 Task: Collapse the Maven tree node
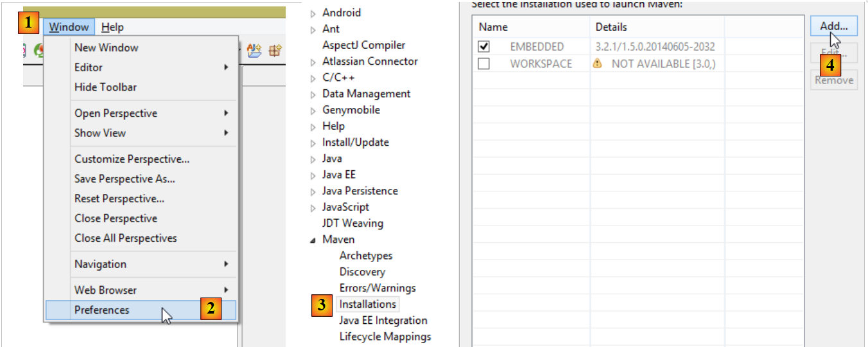pos(313,240)
